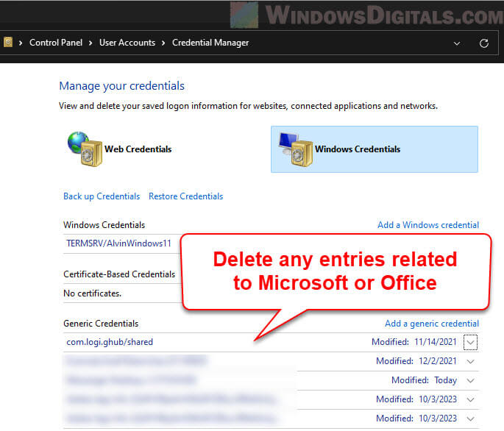The image size is (504, 431).
Task: Click Add a generic credential link
Action: pyautogui.click(x=432, y=324)
